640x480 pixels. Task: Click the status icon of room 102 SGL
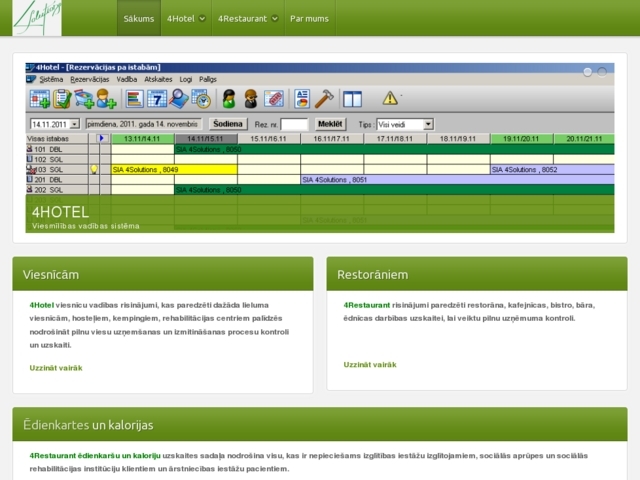[x=29, y=159]
